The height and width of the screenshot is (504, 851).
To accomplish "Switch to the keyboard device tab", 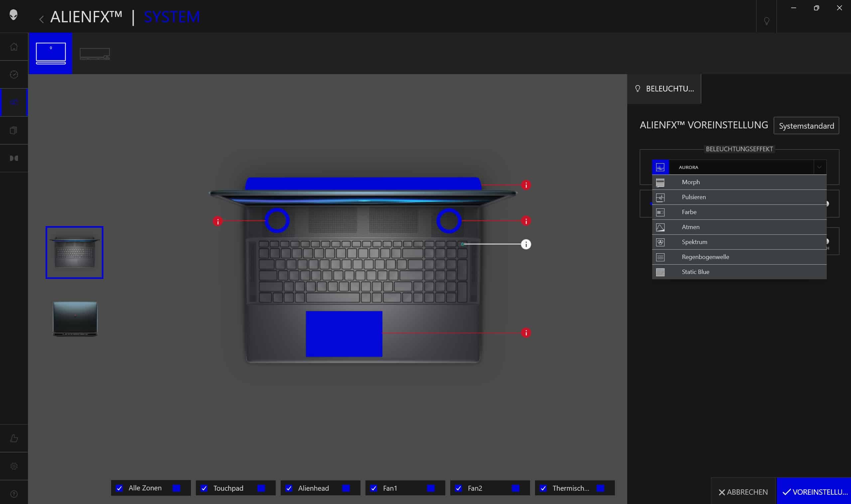I will (95, 54).
